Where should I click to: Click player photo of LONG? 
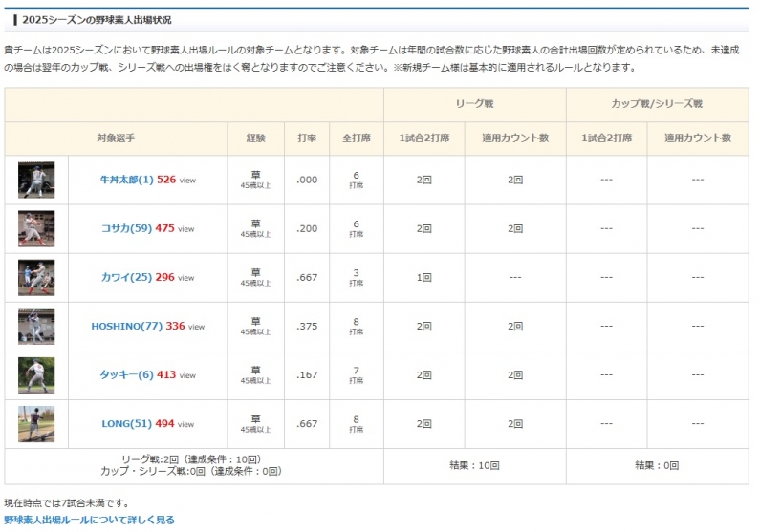click(x=36, y=423)
